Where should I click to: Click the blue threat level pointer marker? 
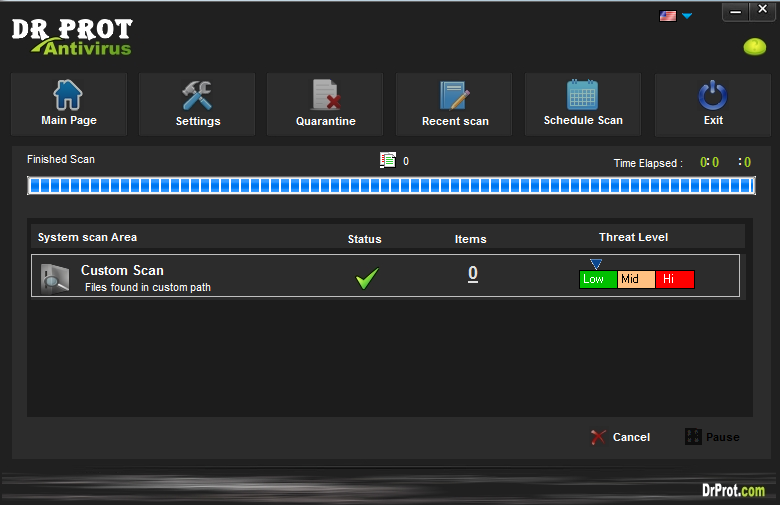pos(596,264)
